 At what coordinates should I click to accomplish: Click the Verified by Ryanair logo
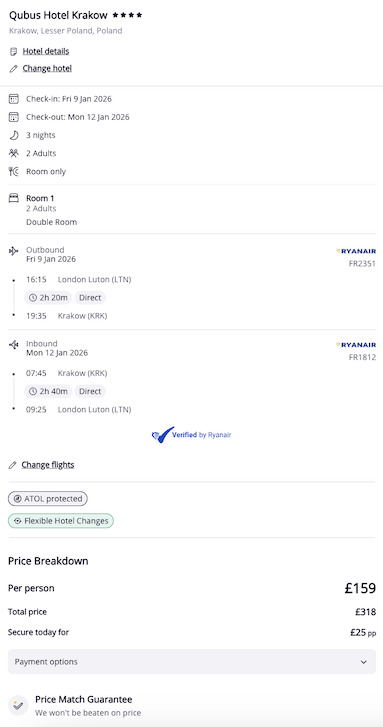point(191,435)
